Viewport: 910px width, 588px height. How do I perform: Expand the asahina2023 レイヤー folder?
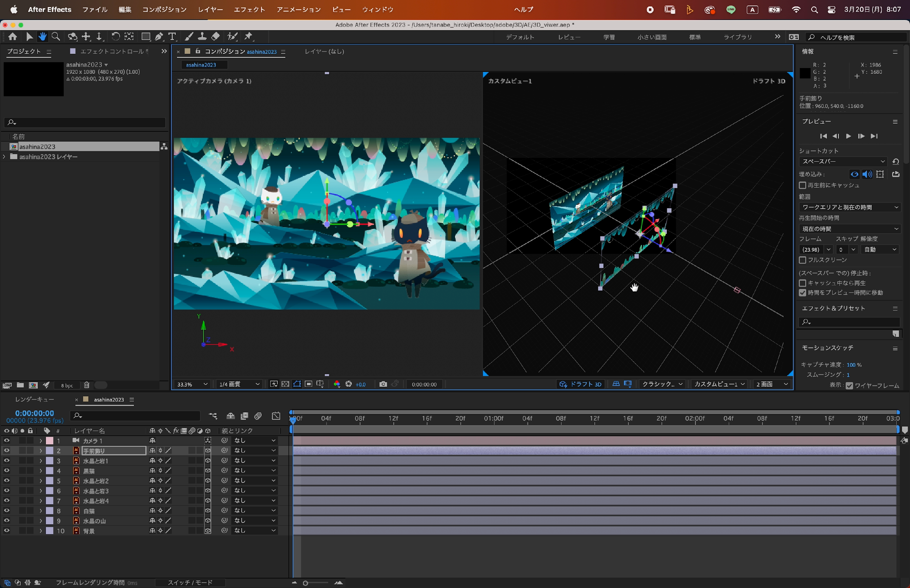[x=4, y=156]
